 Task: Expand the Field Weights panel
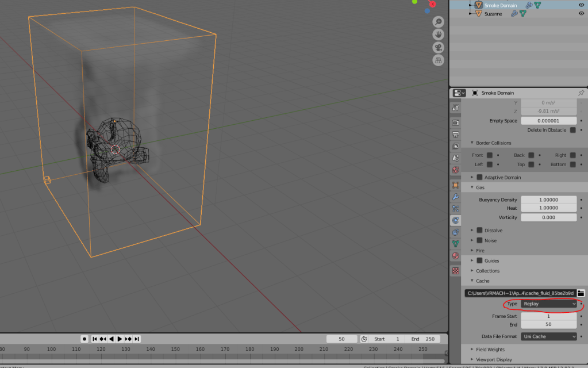[490, 349]
